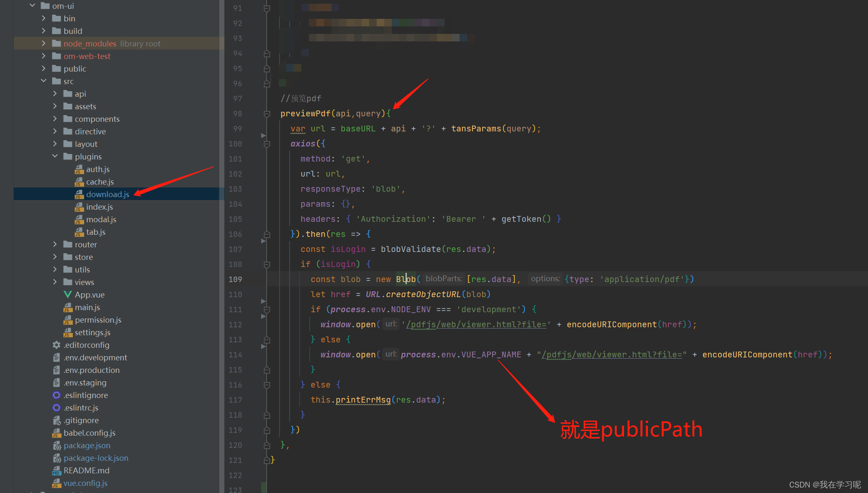The height and width of the screenshot is (493, 868).
Task: Click the package-lock.json file icon
Action: pos(56,458)
